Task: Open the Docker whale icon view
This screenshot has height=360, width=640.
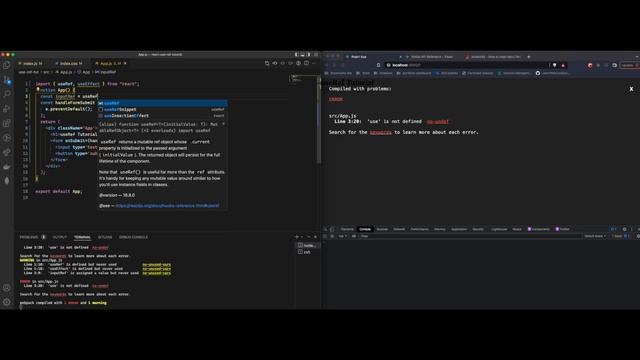Action: tap(7, 167)
